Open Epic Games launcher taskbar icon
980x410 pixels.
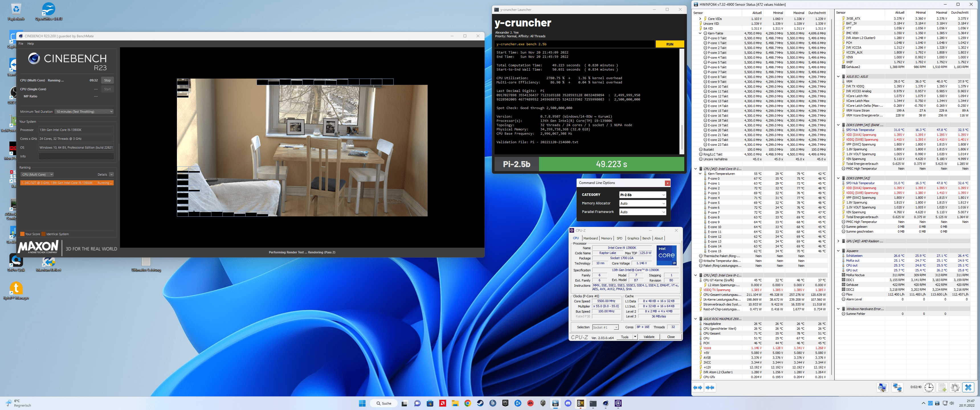click(x=505, y=403)
